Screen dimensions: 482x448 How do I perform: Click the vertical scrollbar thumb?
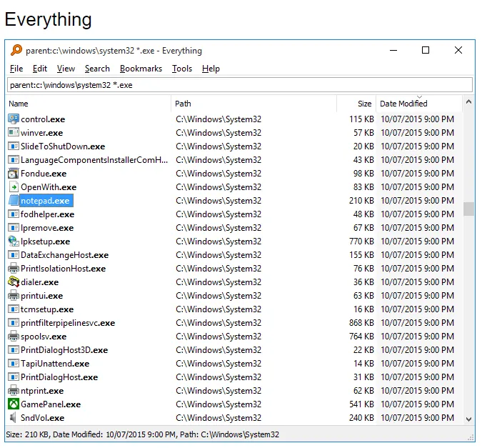click(468, 209)
